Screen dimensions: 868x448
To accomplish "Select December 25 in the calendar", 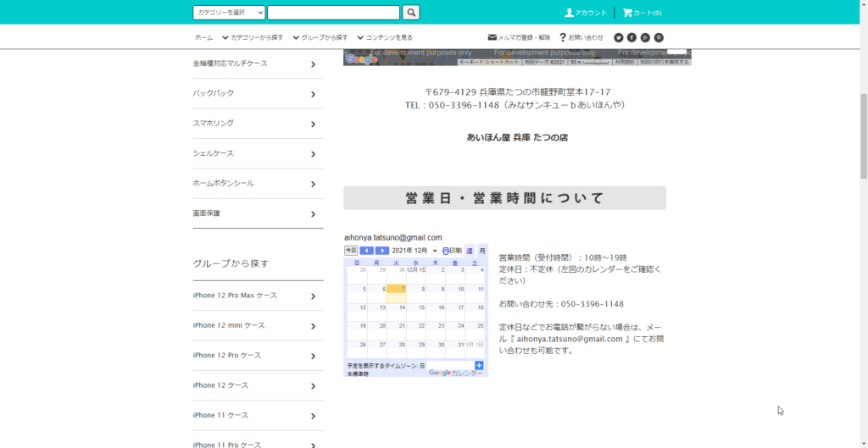I will pos(476,331).
